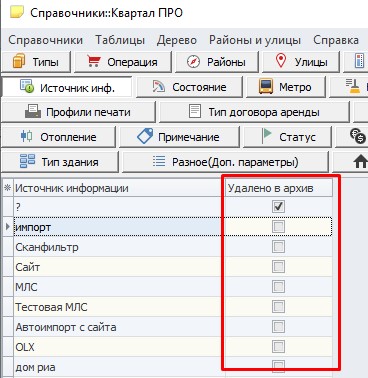This screenshot has width=368, height=378.
Task: Click the Тип здания blocks icon
Action: tap(27, 161)
